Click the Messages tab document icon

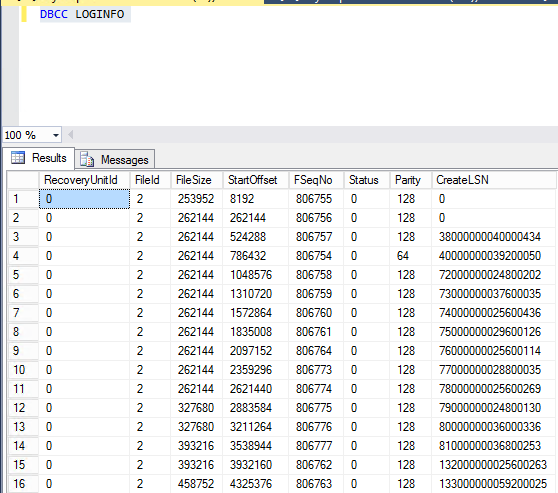[87, 159]
